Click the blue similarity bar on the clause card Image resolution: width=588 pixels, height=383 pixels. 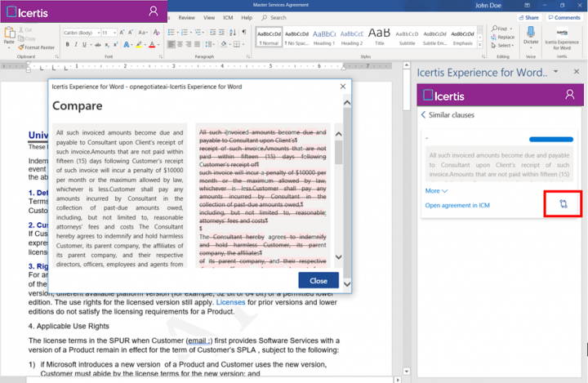(551, 139)
